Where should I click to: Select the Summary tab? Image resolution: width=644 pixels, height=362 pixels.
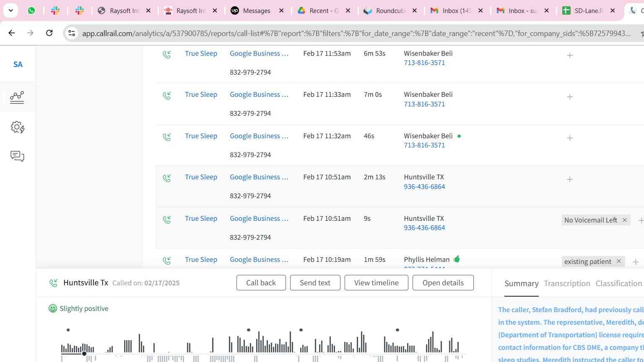click(521, 284)
